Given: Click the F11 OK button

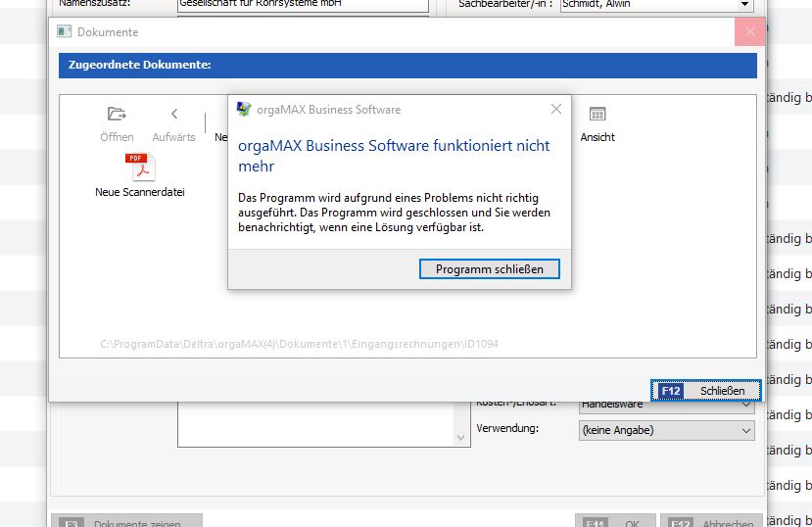Looking at the screenshot, I should click(x=616, y=521).
